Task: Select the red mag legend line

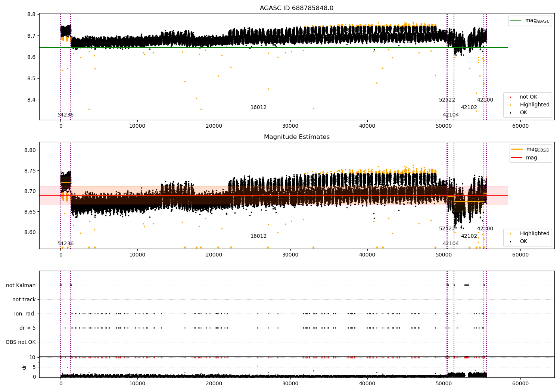Action: coord(517,158)
